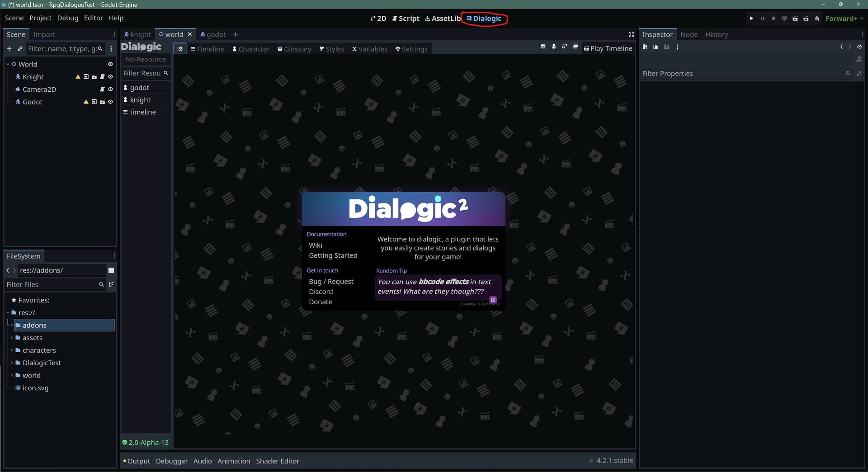This screenshot has height=472, width=868.
Task: Open the script attached to the Knight node
Action: [x=102, y=76]
